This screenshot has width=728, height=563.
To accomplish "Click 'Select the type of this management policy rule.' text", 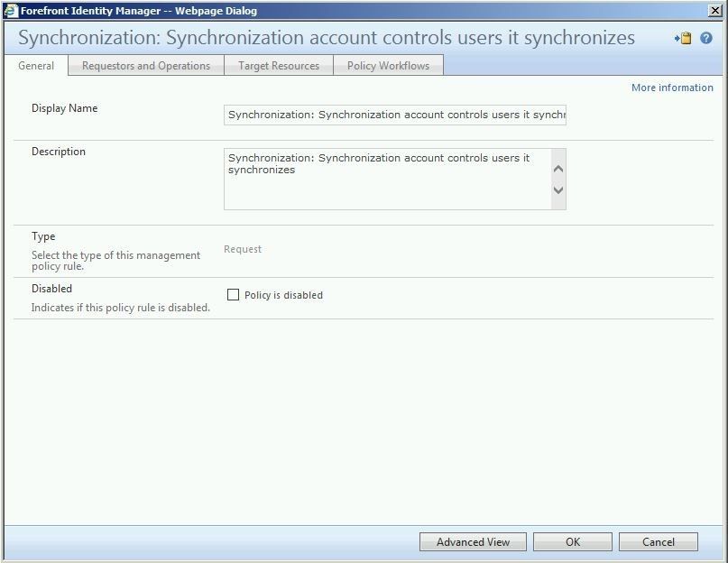I will 115,261.
